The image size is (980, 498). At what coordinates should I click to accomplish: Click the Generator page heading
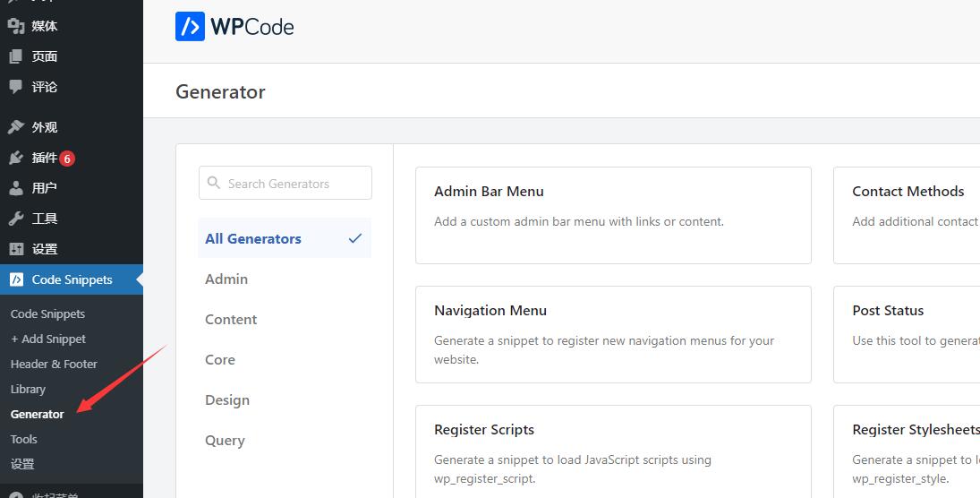coord(220,92)
